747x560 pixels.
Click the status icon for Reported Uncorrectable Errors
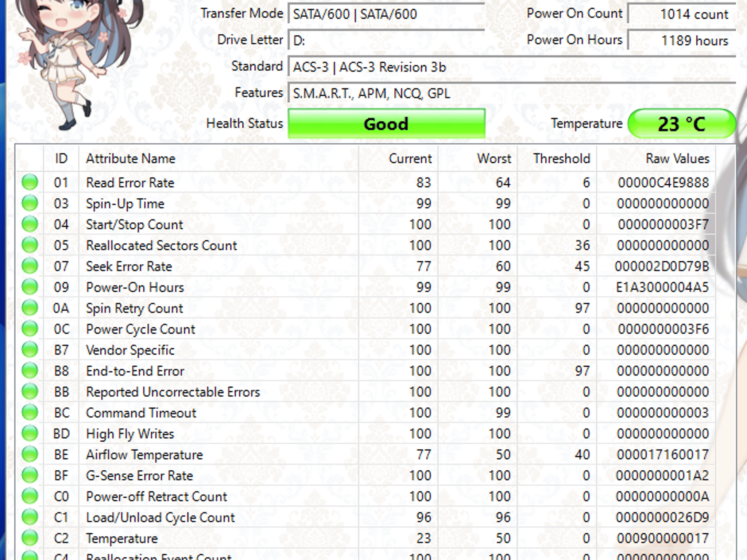tap(30, 392)
